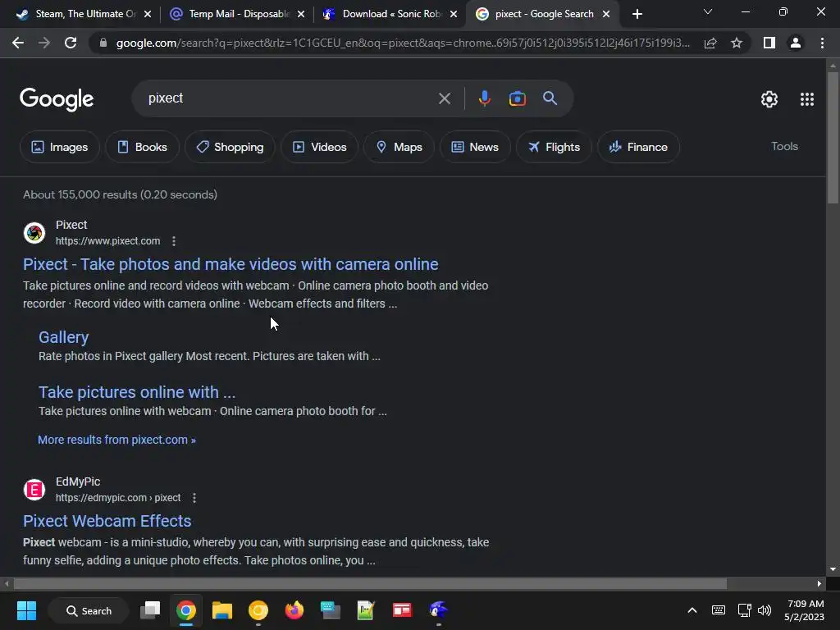Open Pixect Gallery sitelink
The height and width of the screenshot is (630, 840).
pyautogui.click(x=63, y=337)
